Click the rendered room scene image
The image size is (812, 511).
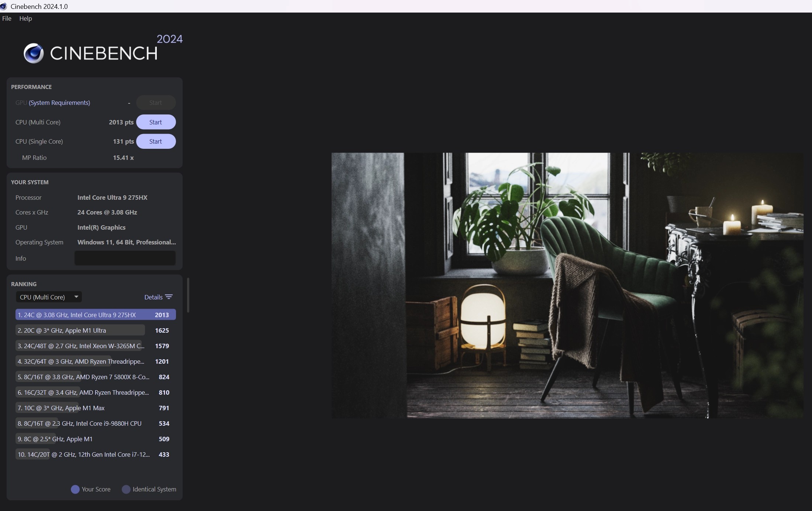[567, 285]
